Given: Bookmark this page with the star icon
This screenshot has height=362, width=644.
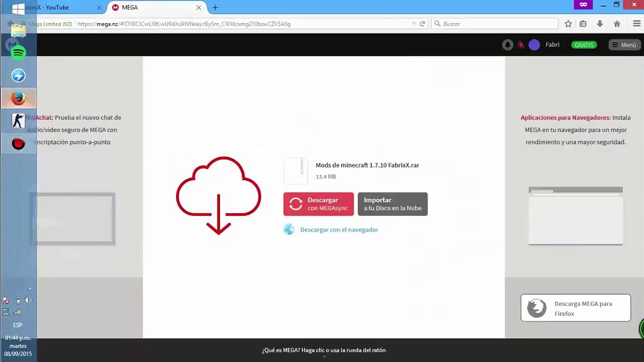Looking at the screenshot, I should (568, 24).
